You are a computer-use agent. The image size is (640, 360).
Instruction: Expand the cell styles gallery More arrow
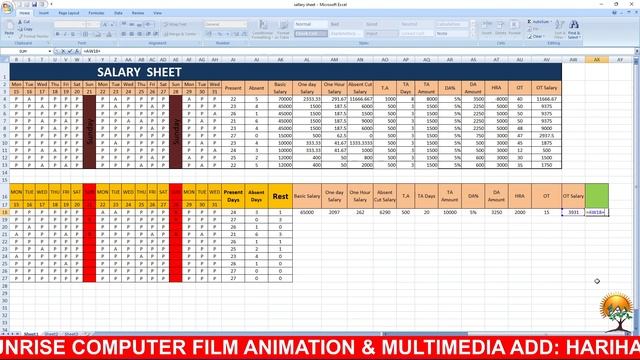(473, 36)
